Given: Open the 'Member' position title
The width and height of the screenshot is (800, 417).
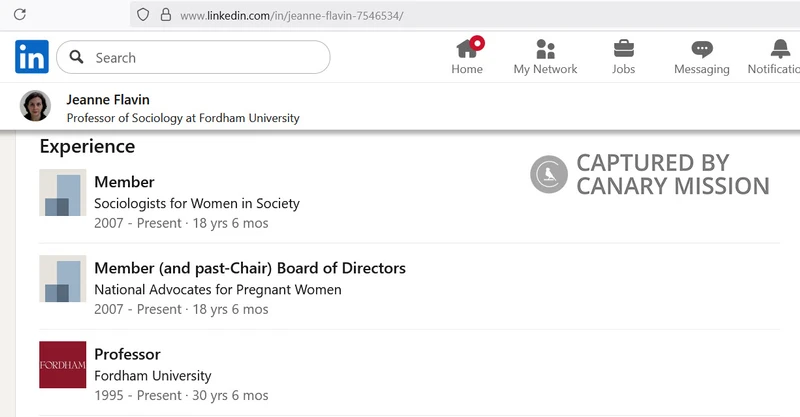Looking at the screenshot, I should (124, 182).
